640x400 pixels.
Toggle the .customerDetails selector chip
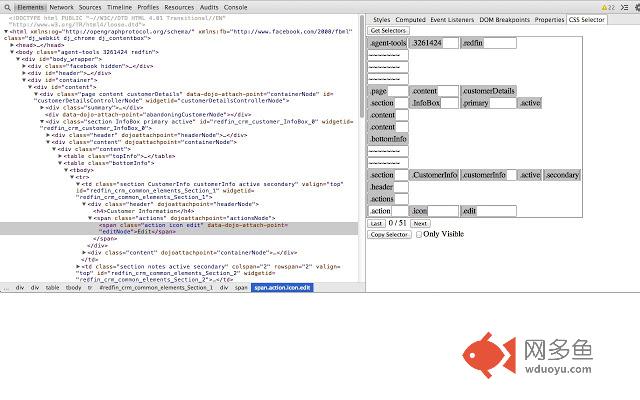[489, 91]
